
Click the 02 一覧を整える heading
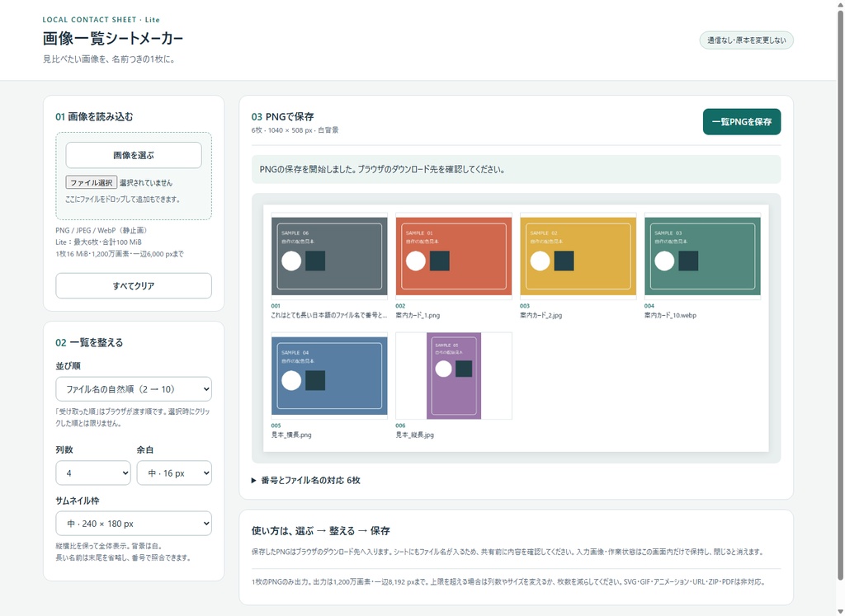pyautogui.click(x=89, y=343)
